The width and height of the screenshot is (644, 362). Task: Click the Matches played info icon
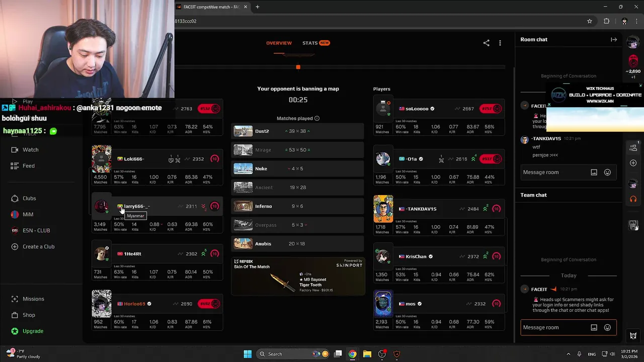[x=317, y=119]
